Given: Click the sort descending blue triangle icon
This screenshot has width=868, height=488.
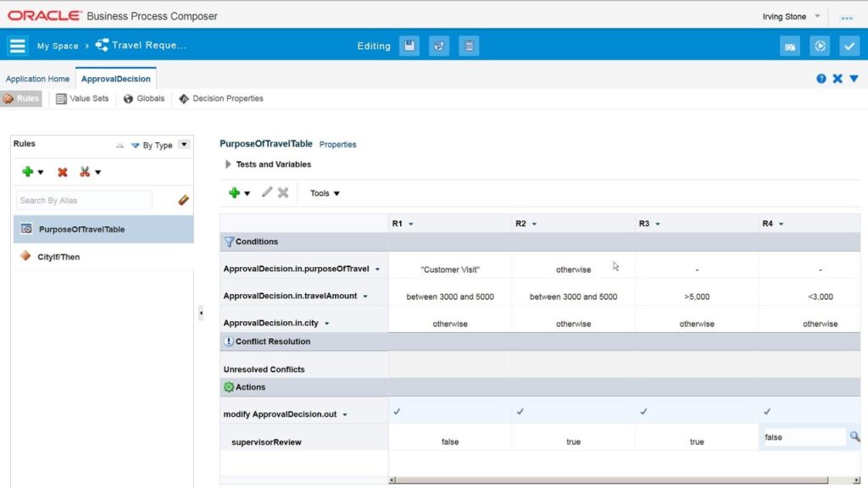Looking at the screenshot, I should (x=135, y=146).
